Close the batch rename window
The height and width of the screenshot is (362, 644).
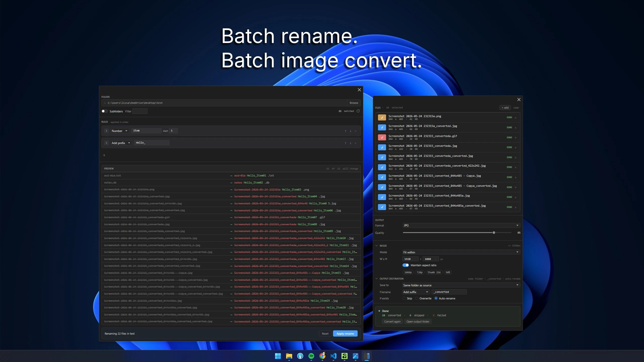coord(359,90)
